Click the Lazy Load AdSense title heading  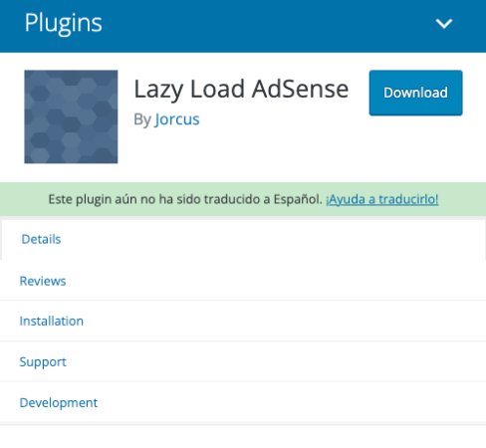tap(241, 90)
